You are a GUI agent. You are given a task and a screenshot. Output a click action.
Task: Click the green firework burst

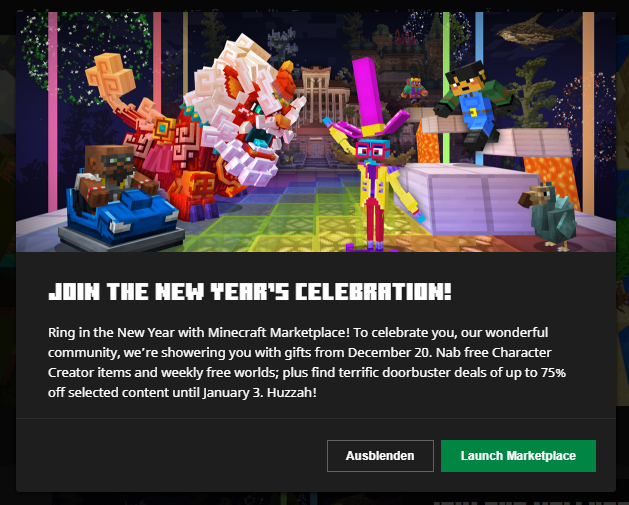(x=86, y=56)
